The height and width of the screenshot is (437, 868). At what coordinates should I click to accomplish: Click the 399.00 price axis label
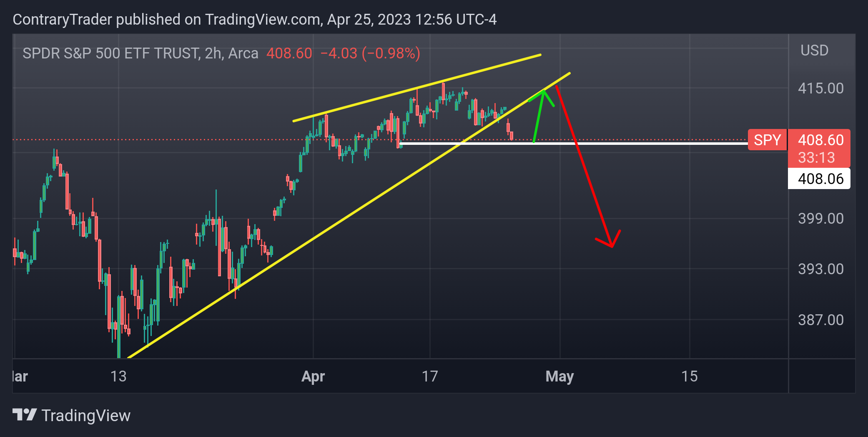(820, 219)
